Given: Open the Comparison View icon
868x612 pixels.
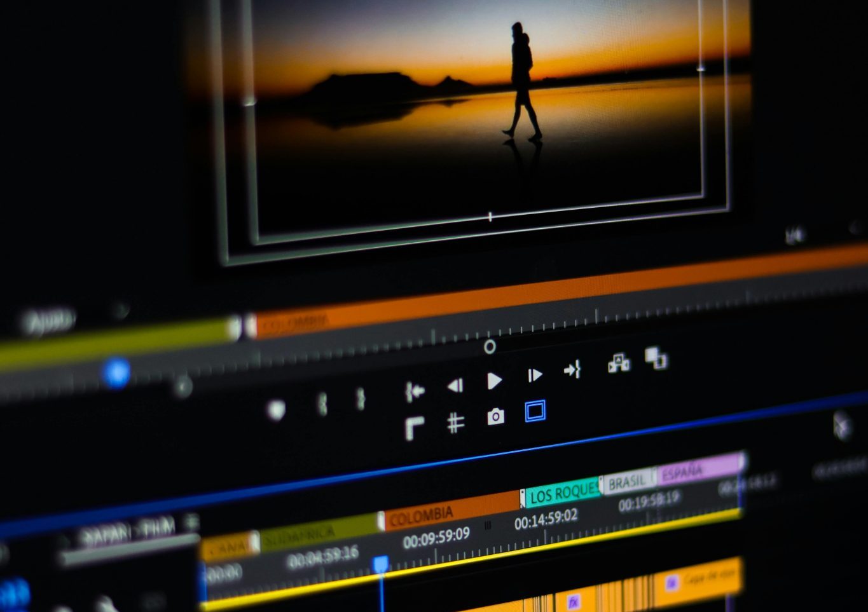Looking at the screenshot, I should pos(618,363).
